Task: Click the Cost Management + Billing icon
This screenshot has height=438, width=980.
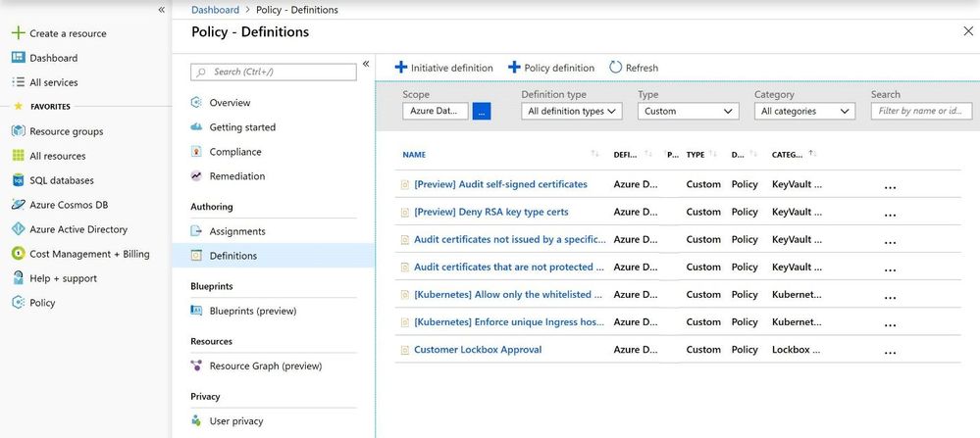Action: coord(19,254)
